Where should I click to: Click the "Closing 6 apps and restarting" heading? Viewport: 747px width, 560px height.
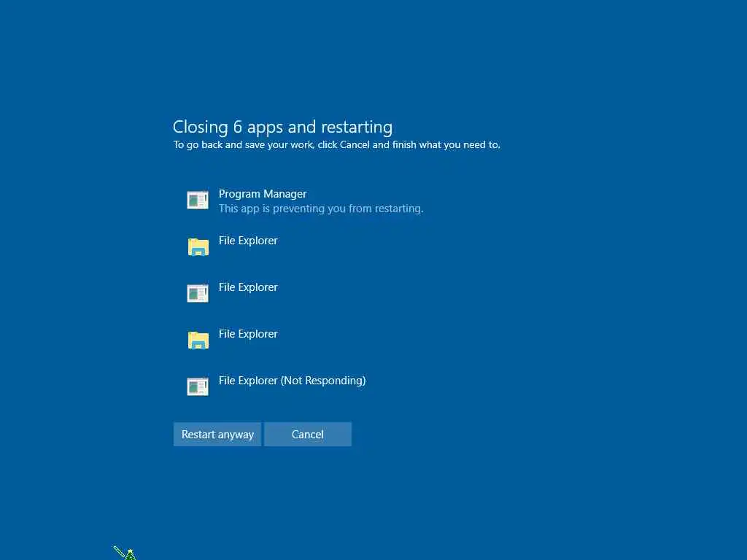pyautogui.click(x=282, y=127)
